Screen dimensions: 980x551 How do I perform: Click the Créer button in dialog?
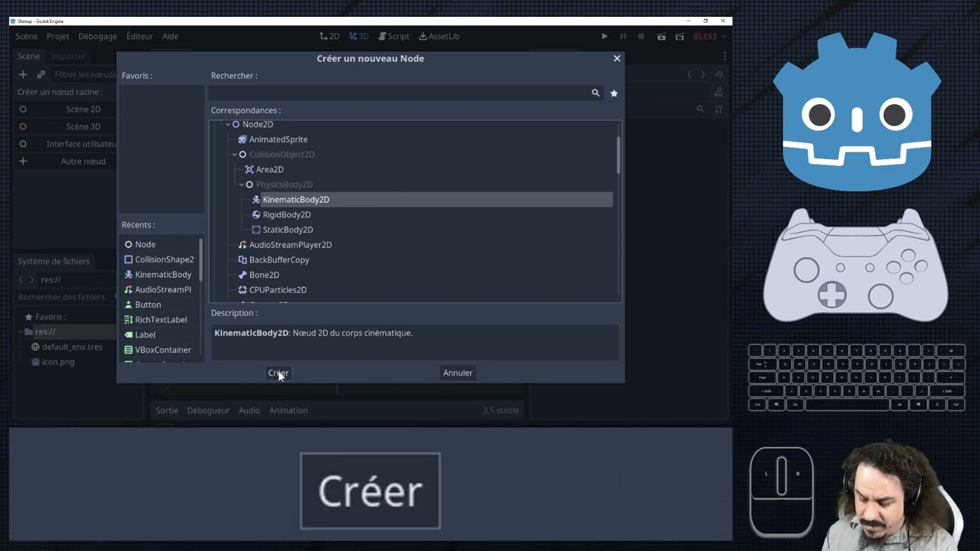click(278, 373)
